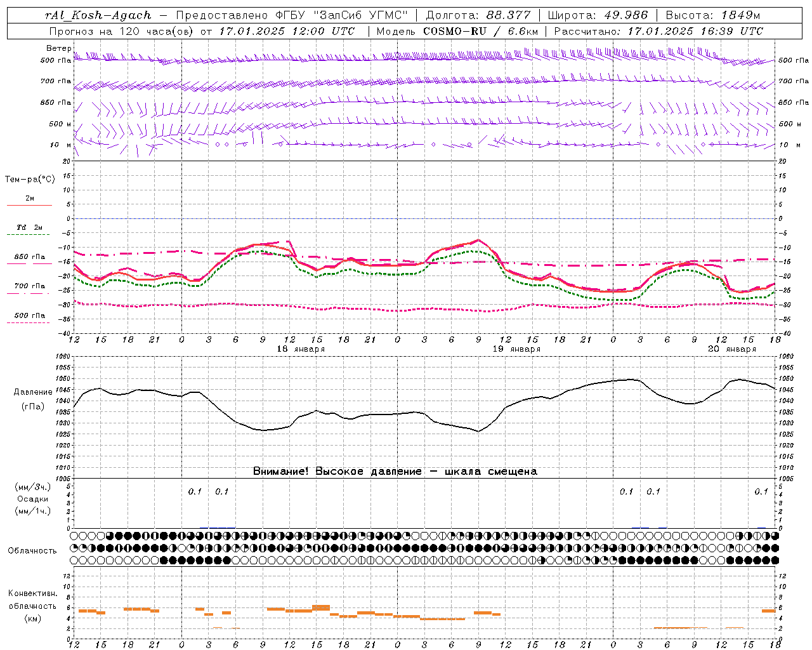Image resolution: width=812 pixels, height=650 pixels.
Task: Click the Конвективн. label of the convective cloud panel
Action: pos(33,594)
